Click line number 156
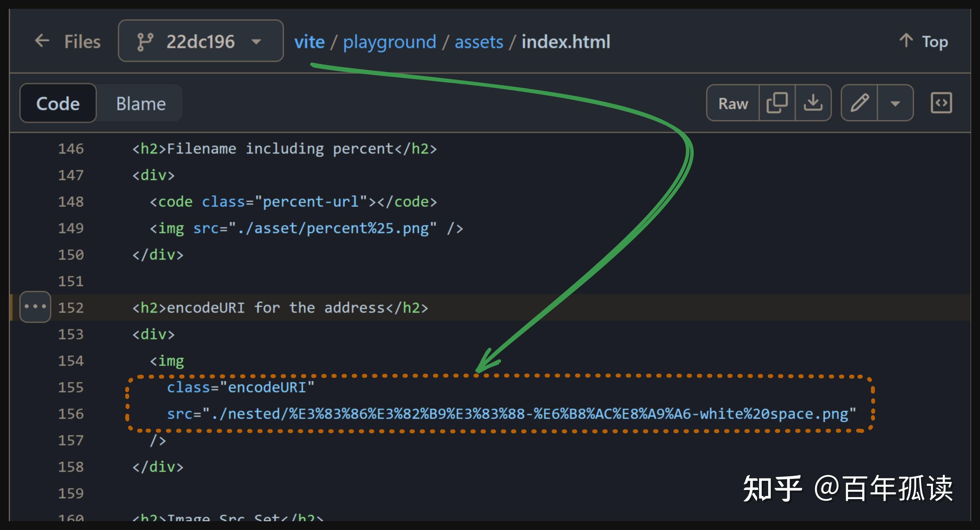 (x=71, y=414)
